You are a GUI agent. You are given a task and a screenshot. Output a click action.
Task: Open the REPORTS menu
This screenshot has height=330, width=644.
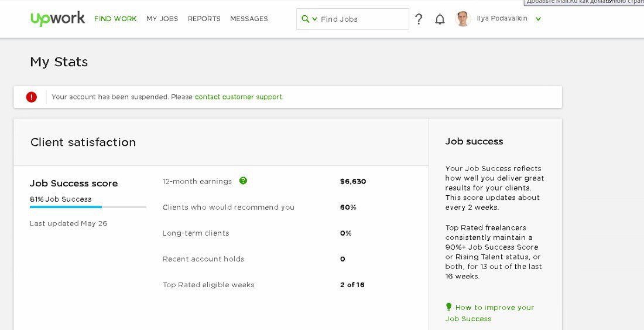click(204, 19)
